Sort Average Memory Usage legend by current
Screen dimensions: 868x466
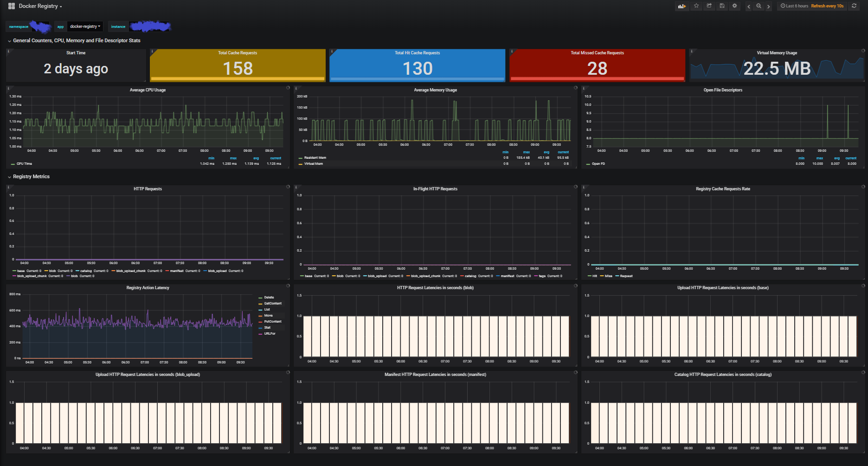pyautogui.click(x=563, y=152)
